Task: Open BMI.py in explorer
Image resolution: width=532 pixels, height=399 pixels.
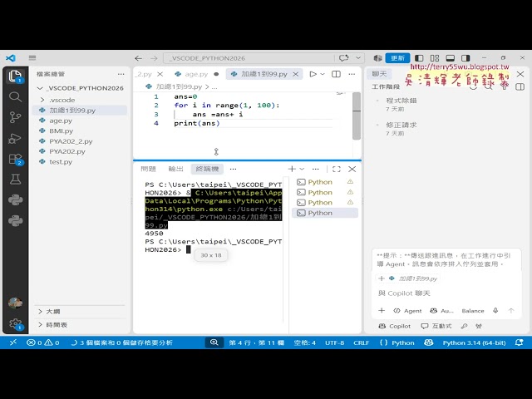Action: (61, 131)
